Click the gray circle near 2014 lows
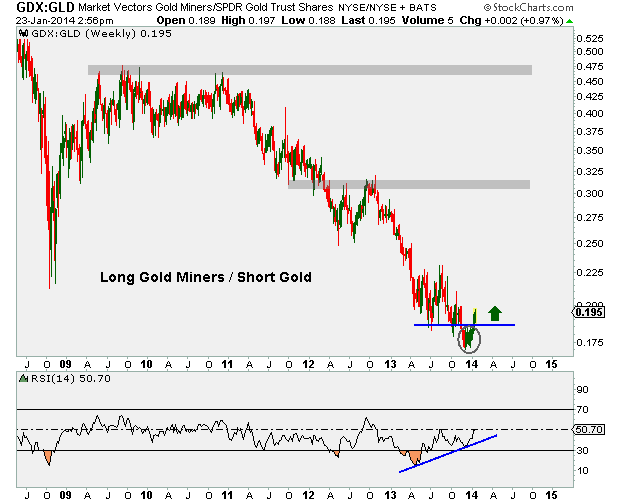The image size is (620, 500). point(469,339)
